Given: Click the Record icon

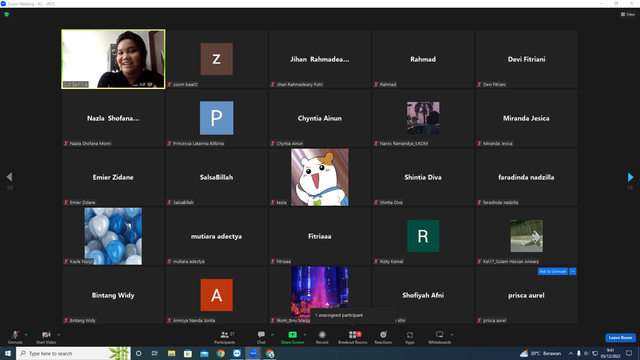Looking at the screenshot, I should (x=322, y=335).
